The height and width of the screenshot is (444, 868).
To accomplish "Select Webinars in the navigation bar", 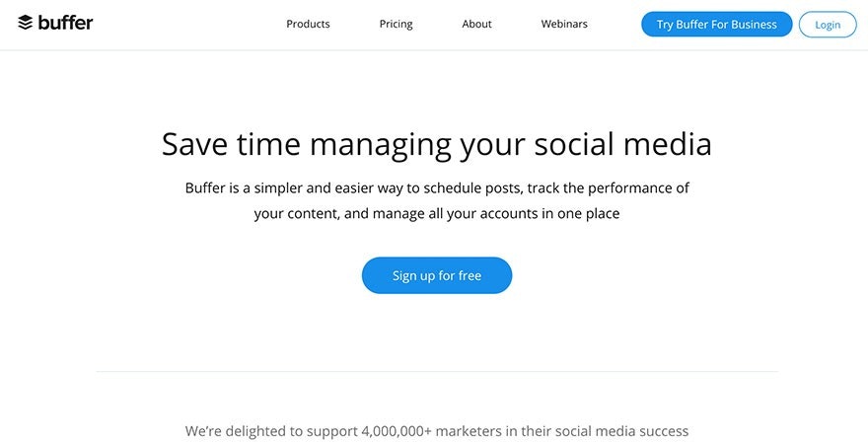I will [564, 24].
